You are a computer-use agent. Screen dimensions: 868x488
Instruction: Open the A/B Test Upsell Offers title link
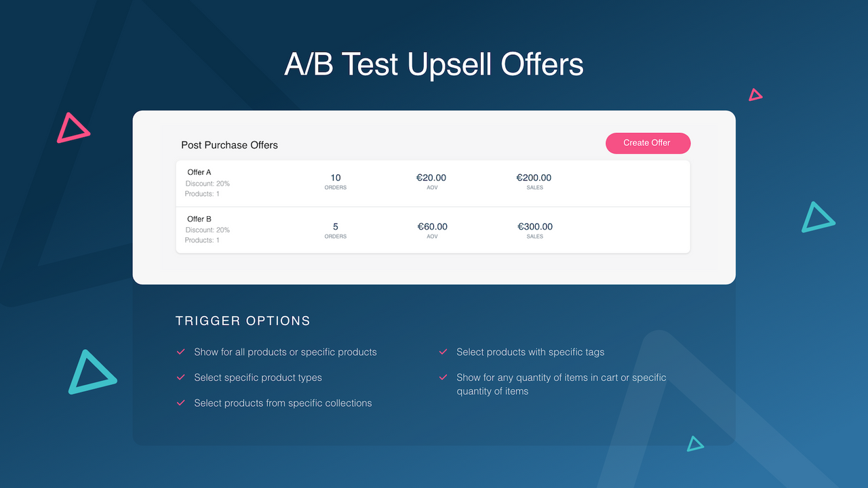coord(433,64)
